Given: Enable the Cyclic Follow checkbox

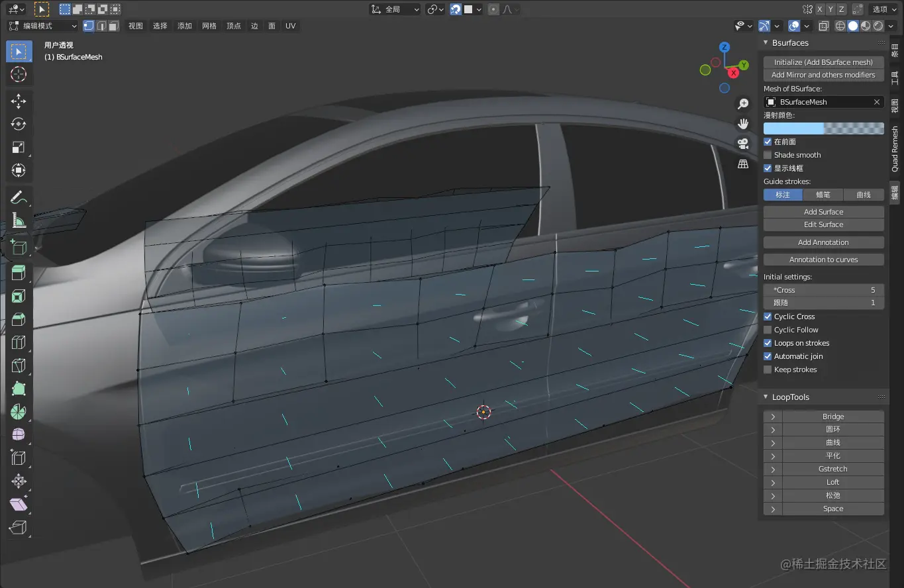Looking at the screenshot, I should 767,329.
